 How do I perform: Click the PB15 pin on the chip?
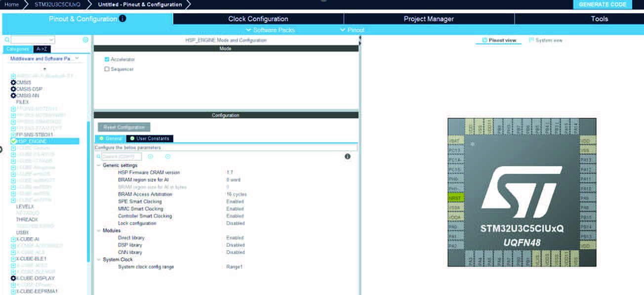pyautogui.click(x=588, y=217)
